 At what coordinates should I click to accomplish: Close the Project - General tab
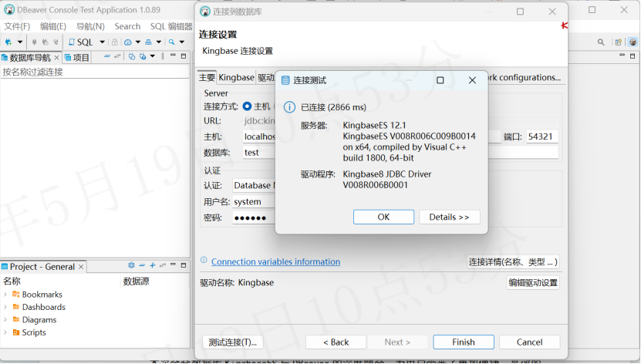[x=81, y=267]
